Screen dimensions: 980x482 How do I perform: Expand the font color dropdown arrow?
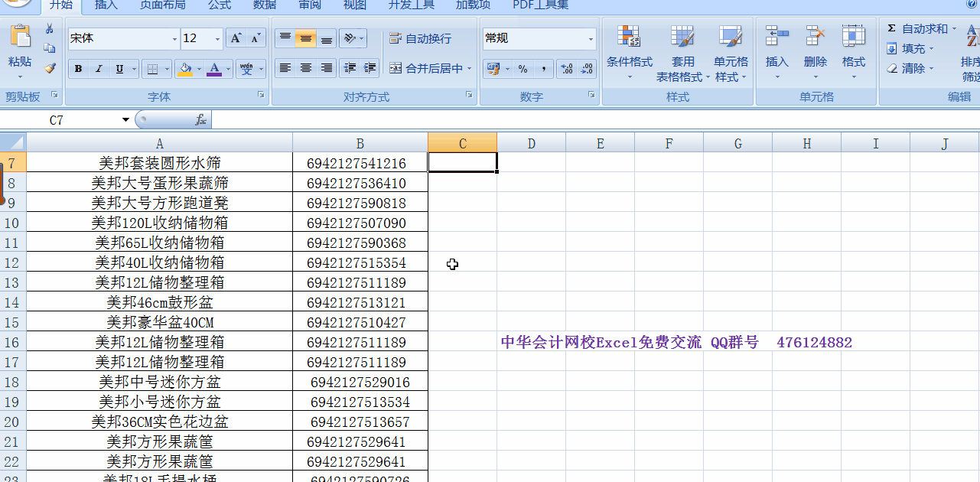228,69
